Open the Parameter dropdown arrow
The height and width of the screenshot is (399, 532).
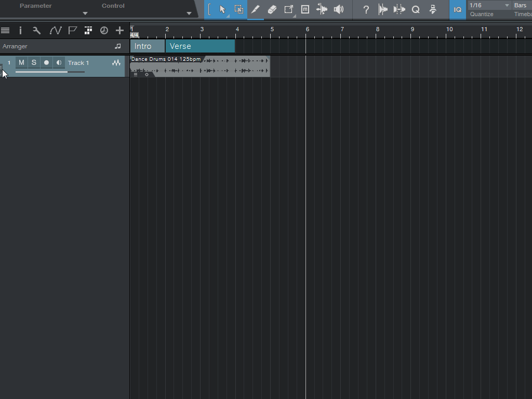(85, 14)
